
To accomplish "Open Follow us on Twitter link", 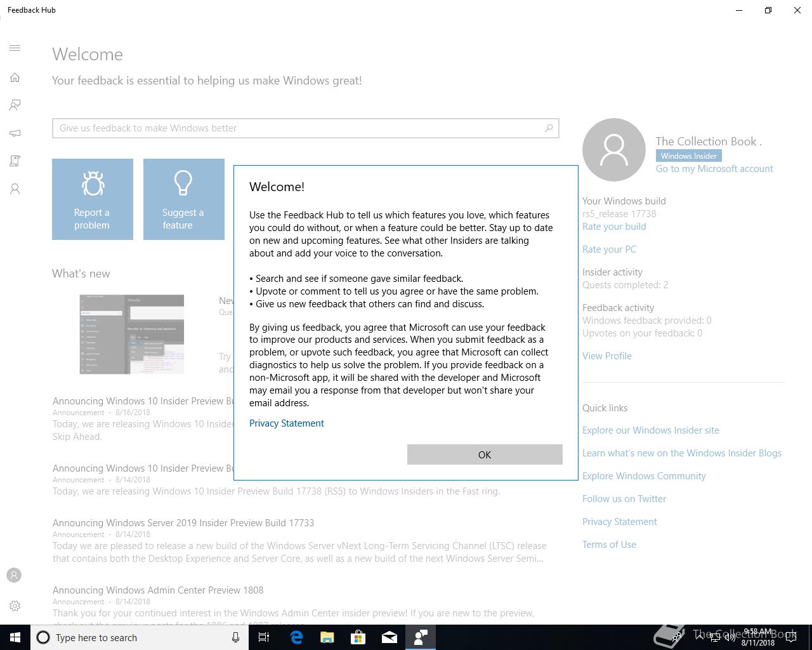I will pyautogui.click(x=624, y=499).
